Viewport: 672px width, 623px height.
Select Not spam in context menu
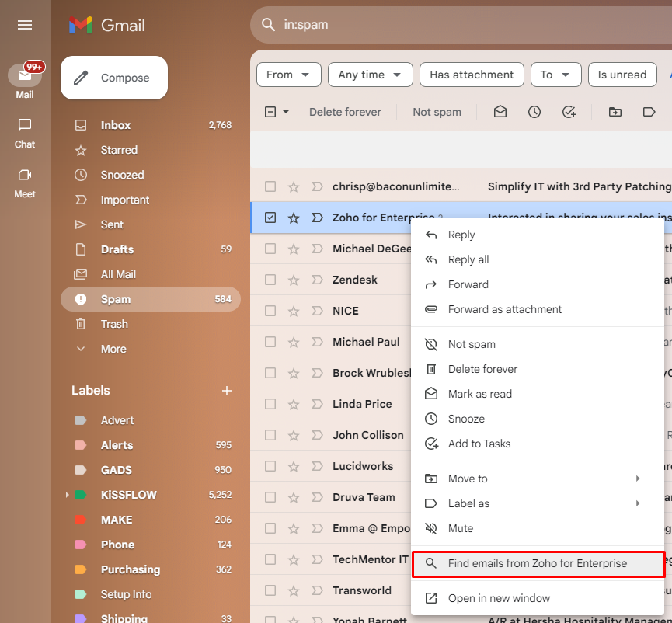click(538, 344)
